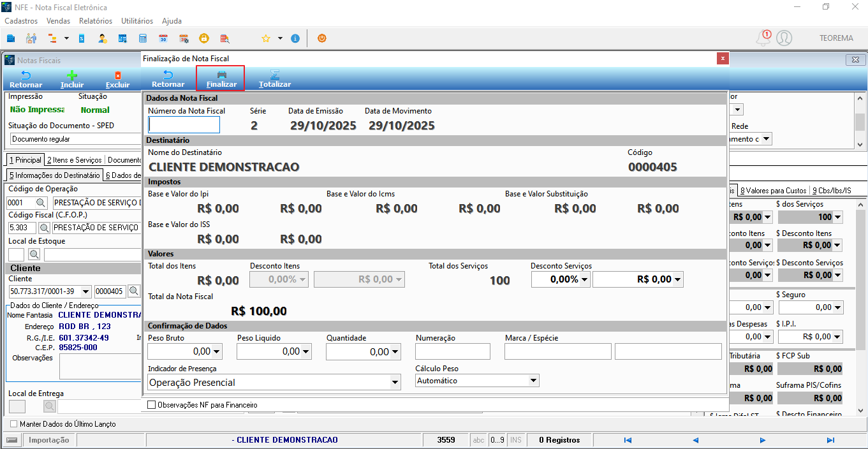
Task: Open the Relatórios menu
Action: (x=96, y=21)
